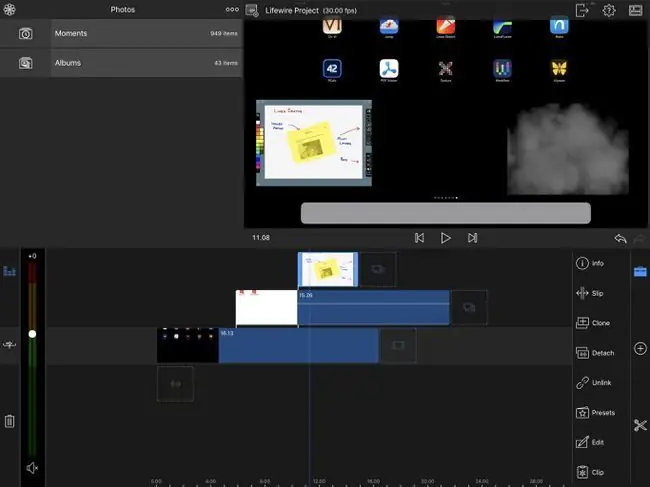Expand the Albums list
The image size is (650, 487).
pos(121,63)
